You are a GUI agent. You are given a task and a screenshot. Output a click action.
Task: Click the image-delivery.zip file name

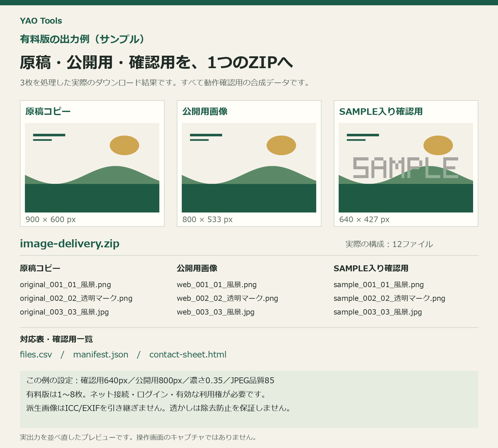(x=70, y=244)
